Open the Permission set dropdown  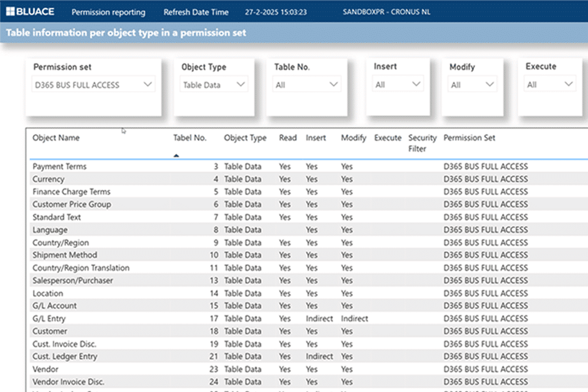pyautogui.click(x=92, y=85)
